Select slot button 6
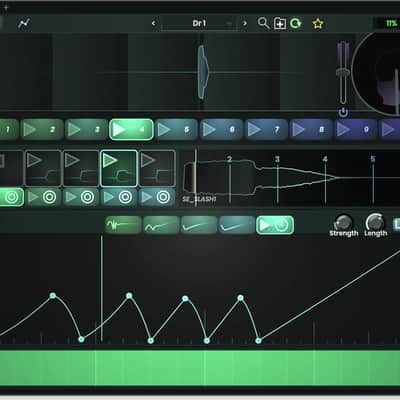This screenshot has width=400, height=400. pyautogui.click(x=221, y=129)
